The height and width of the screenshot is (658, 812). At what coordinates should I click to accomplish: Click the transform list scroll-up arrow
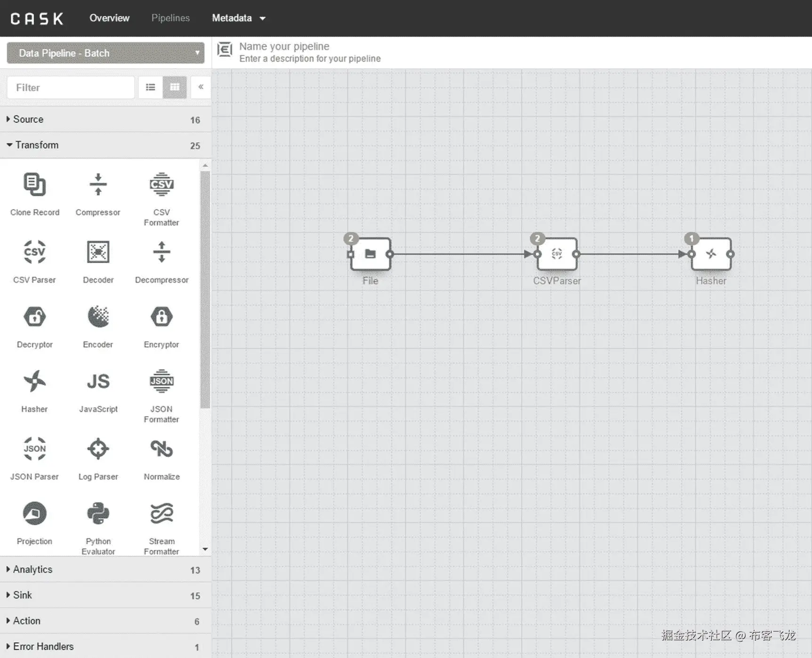pos(205,166)
